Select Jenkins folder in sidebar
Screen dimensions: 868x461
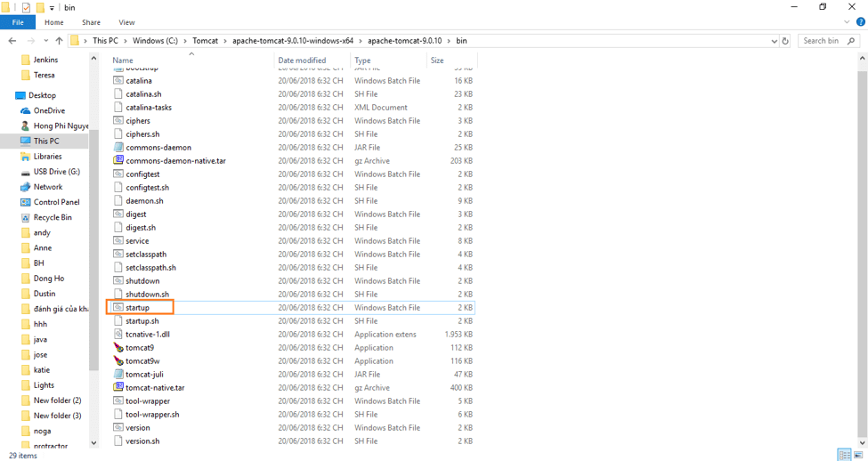pos(45,60)
